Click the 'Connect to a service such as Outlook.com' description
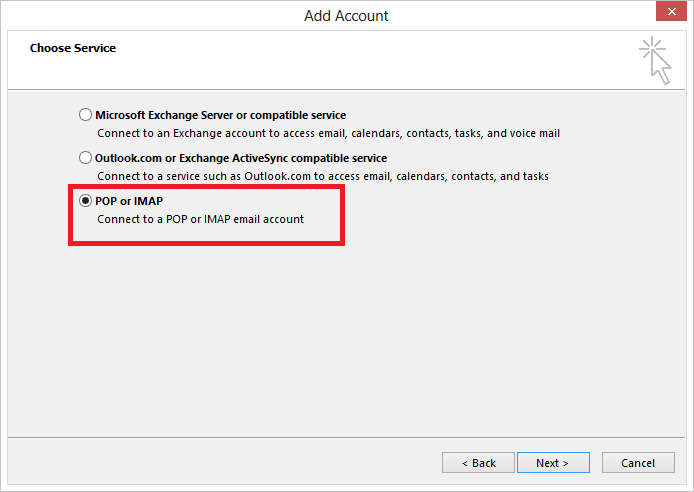The image size is (694, 492). [x=322, y=176]
